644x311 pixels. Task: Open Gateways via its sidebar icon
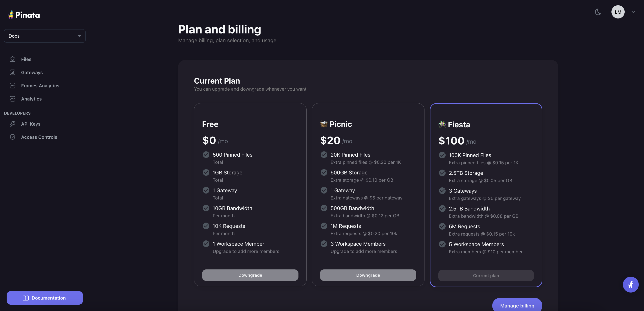[13, 72]
